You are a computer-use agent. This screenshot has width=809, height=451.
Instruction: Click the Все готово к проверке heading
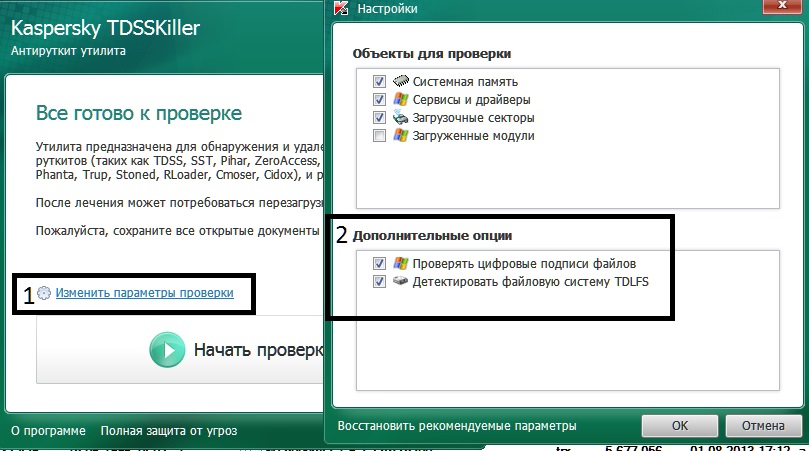(x=139, y=113)
